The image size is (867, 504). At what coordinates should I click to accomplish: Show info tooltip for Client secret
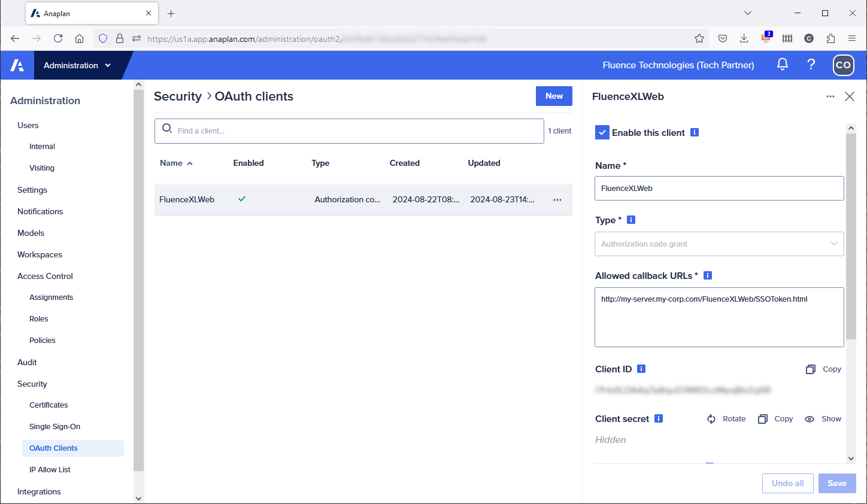pos(659,418)
